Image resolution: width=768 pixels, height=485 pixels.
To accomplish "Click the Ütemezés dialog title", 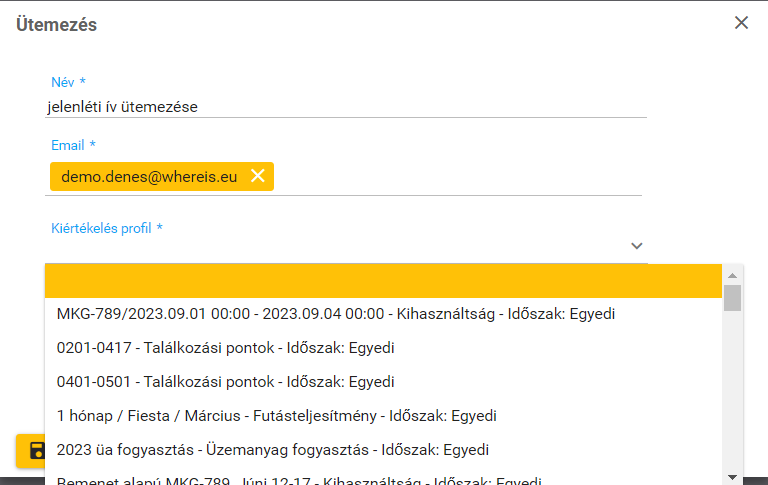I will (57, 25).
